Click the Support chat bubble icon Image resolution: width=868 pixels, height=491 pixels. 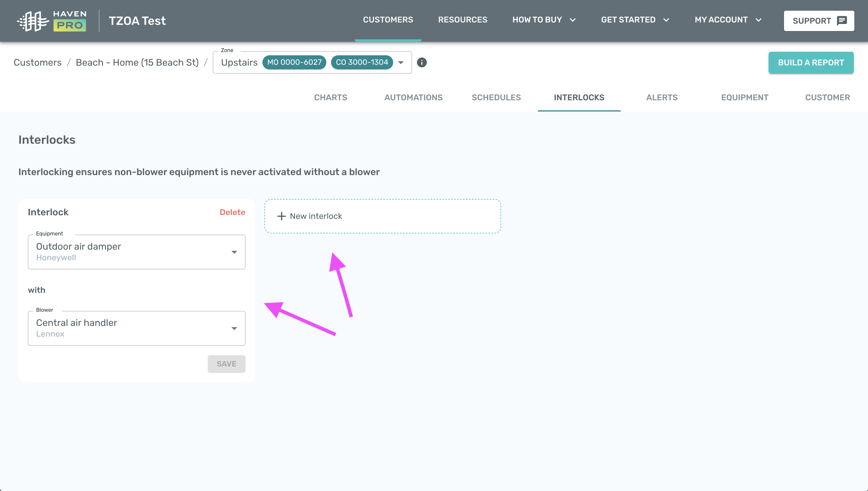(x=842, y=21)
